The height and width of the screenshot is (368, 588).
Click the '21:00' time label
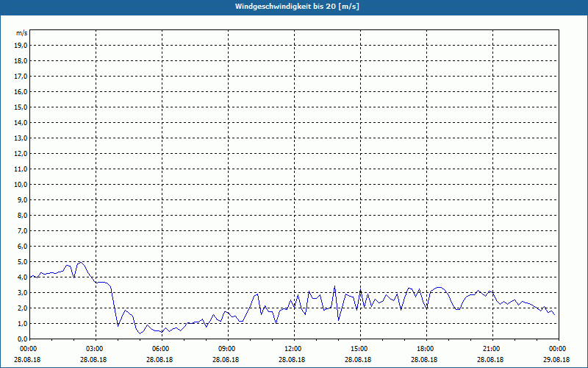pos(490,349)
